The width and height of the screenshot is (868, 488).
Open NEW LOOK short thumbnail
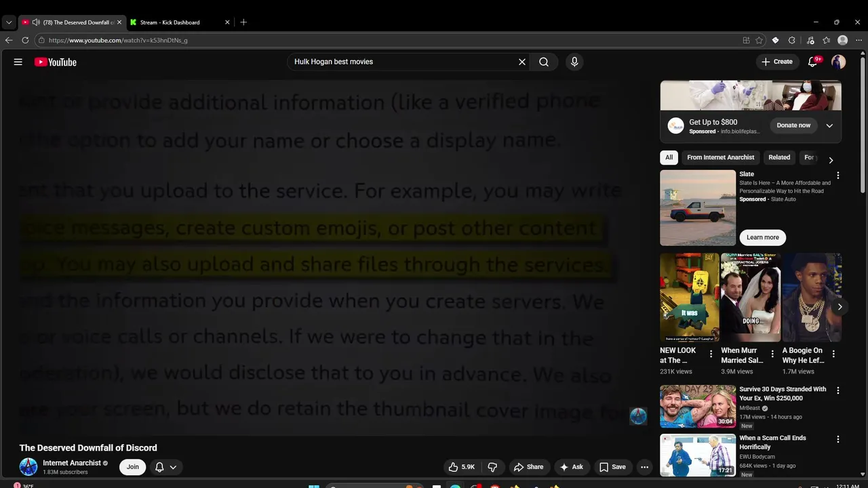[x=689, y=298]
